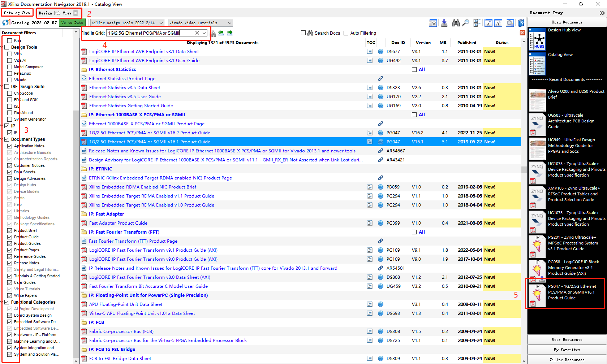
Task: Open Design Hub View thumbnail in tray
Action: coord(537,39)
